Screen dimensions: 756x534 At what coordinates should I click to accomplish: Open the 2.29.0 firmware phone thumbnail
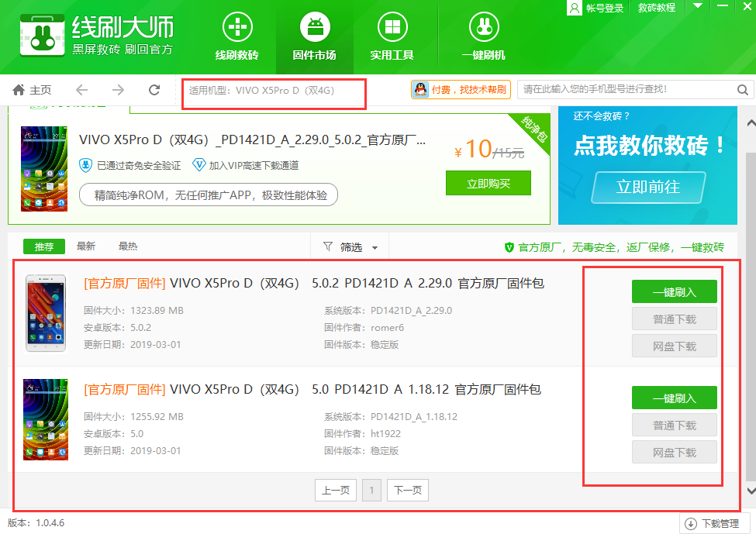(45, 313)
